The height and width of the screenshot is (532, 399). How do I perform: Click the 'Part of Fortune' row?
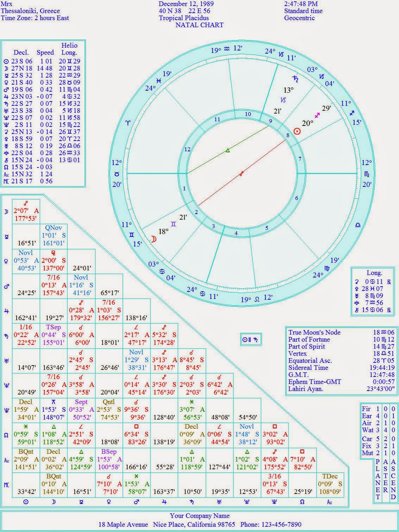point(341,340)
